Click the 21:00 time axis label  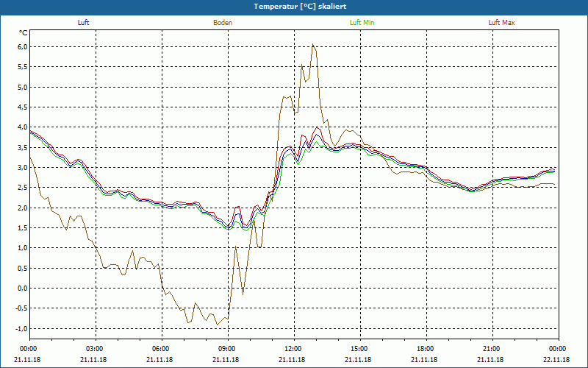[492, 349]
